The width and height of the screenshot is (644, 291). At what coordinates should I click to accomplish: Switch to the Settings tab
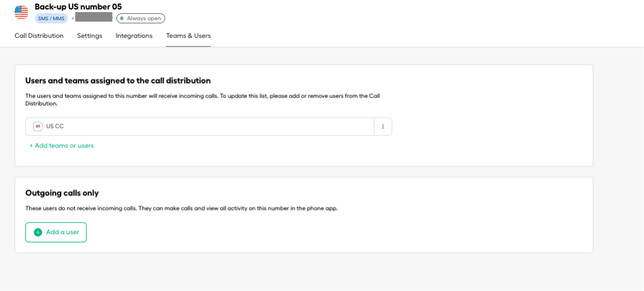point(89,35)
